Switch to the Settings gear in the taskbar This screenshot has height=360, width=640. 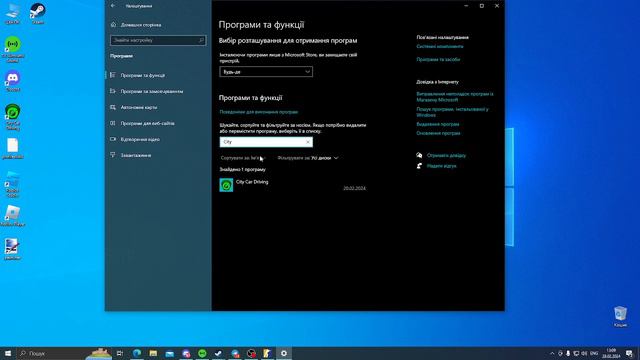pyautogui.click(x=284, y=353)
